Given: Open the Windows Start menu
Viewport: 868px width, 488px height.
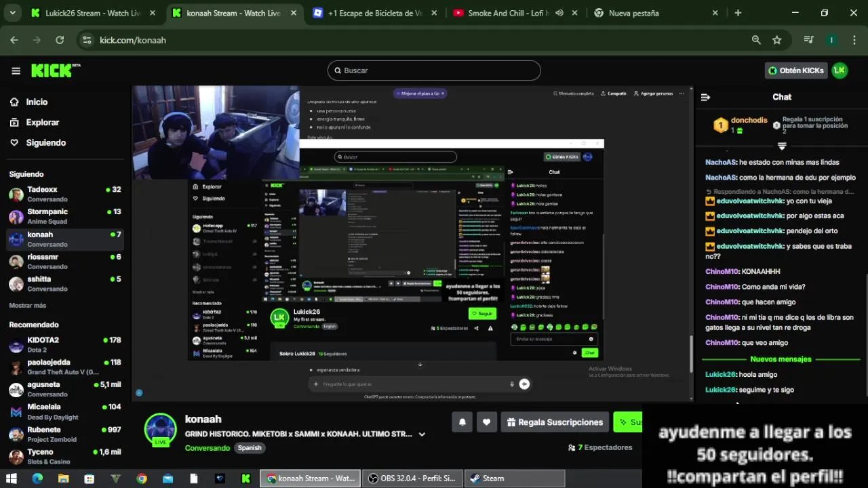Looking at the screenshot, I should tap(11, 479).
